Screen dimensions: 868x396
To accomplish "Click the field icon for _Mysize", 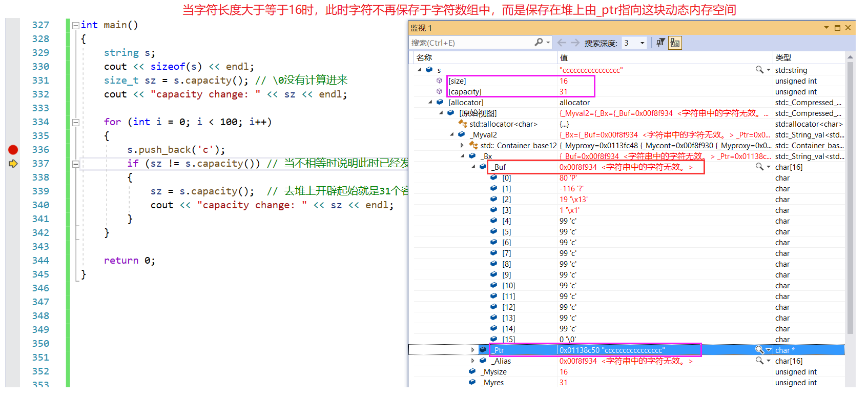I will point(472,371).
